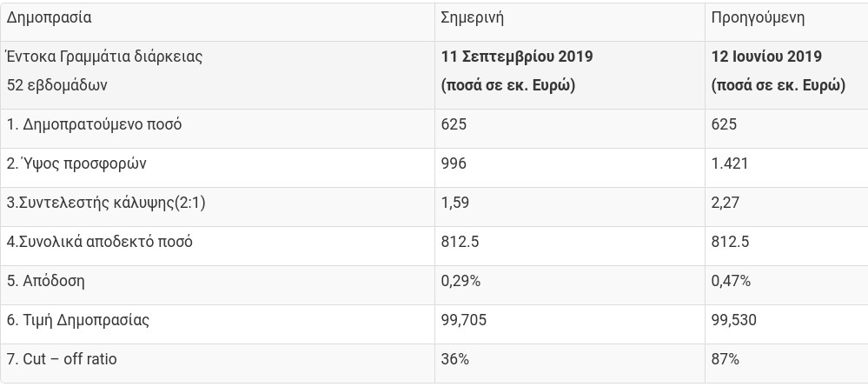Select auction price value 99,705

pyautogui.click(x=464, y=320)
